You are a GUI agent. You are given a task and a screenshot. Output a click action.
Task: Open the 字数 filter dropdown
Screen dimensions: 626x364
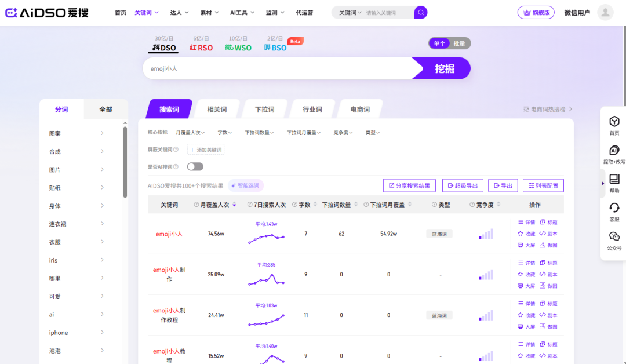tap(225, 132)
